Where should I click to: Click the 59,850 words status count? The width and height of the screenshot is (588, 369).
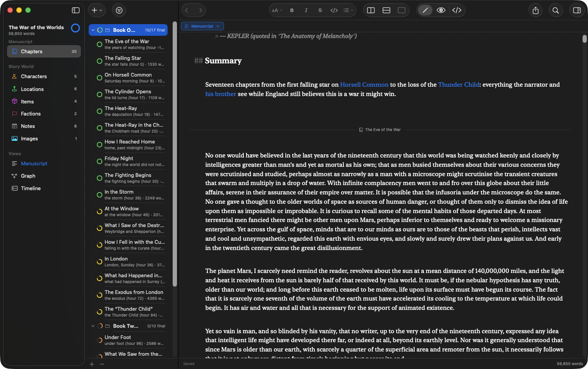point(570,364)
